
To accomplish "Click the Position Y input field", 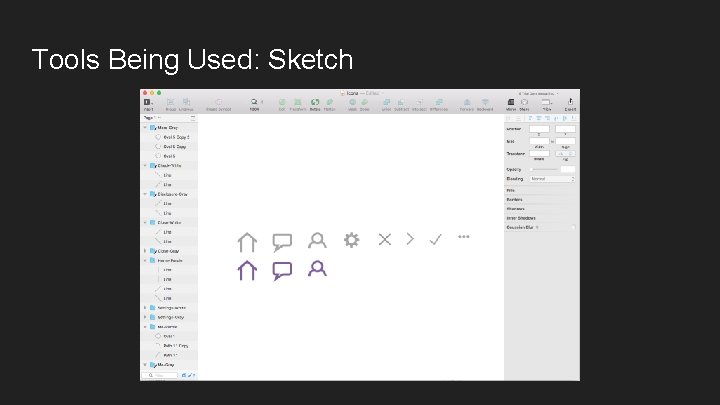I will click(565, 129).
